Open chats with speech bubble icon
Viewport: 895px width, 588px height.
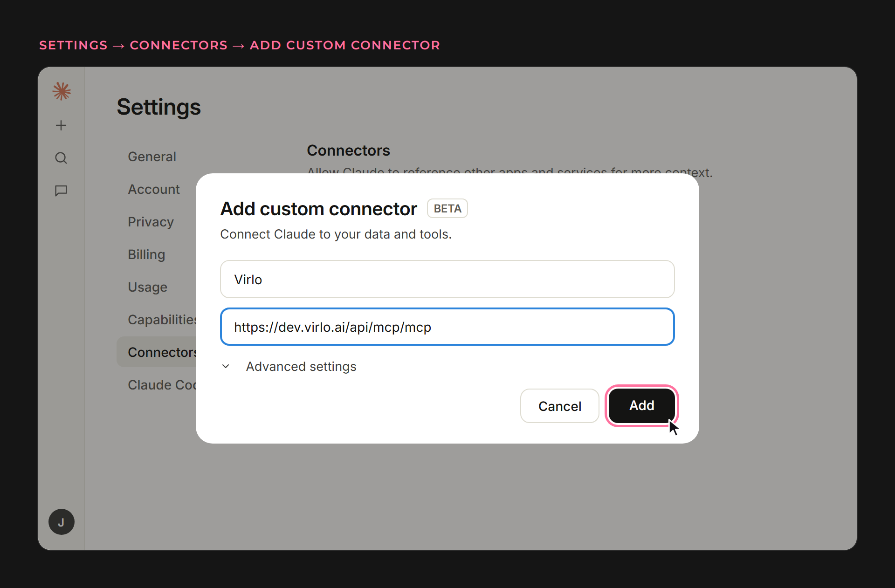point(61,191)
